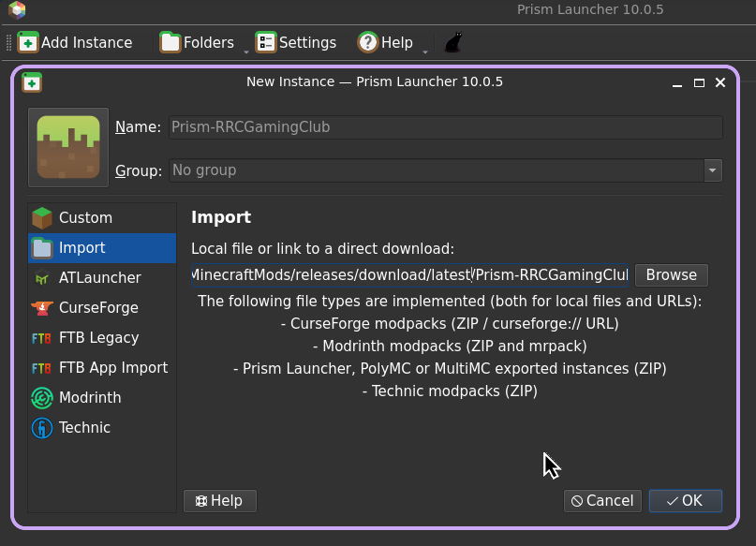Viewport: 756px width, 546px height.
Task: Click the Browse button
Action: click(x=671, y=274)
